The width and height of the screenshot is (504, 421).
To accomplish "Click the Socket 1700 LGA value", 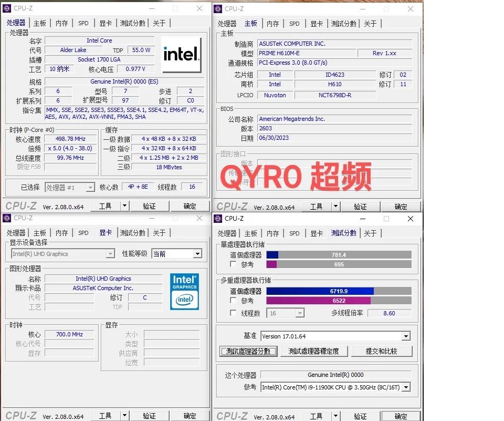I will (99, 59).
